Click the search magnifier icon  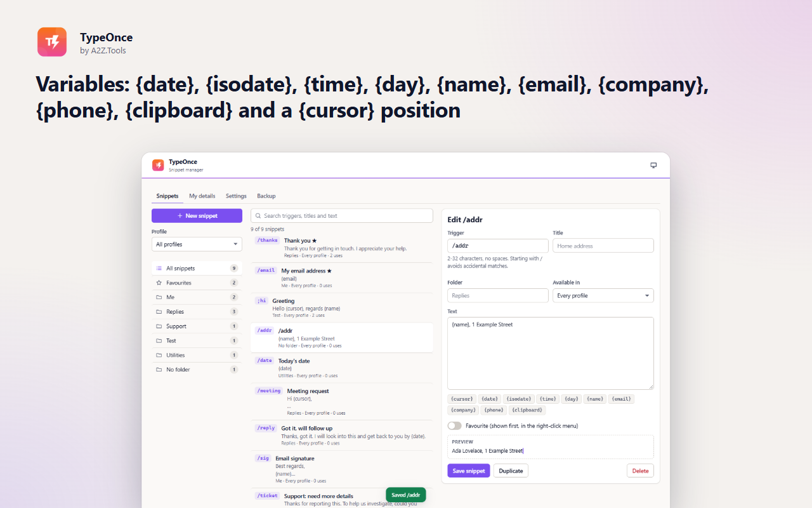(258, 216)
